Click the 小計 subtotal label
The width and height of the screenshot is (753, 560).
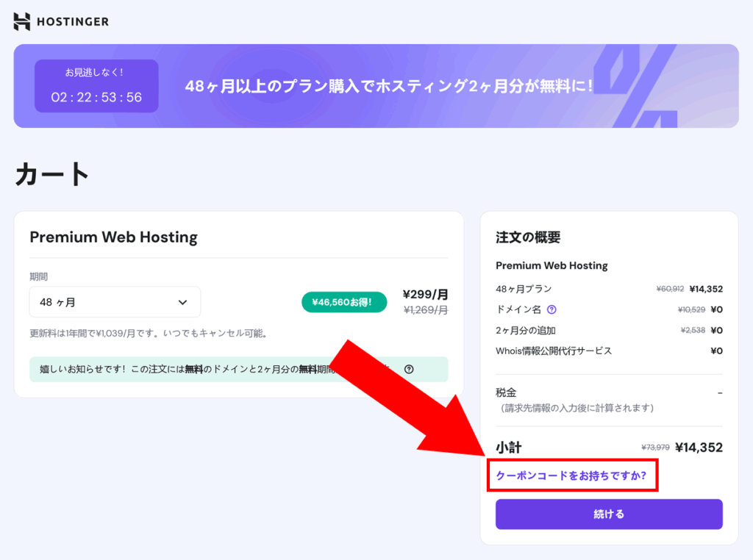[x=509, y=448]
